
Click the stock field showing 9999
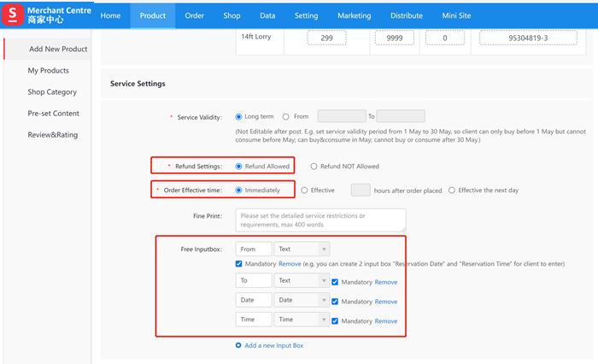tap(395, 38)
